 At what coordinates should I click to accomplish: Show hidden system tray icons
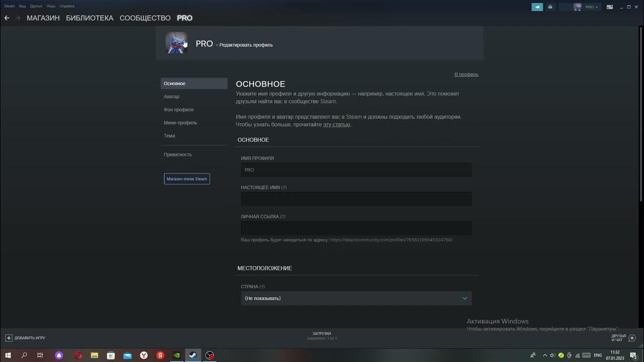click(x=544, y=355)
